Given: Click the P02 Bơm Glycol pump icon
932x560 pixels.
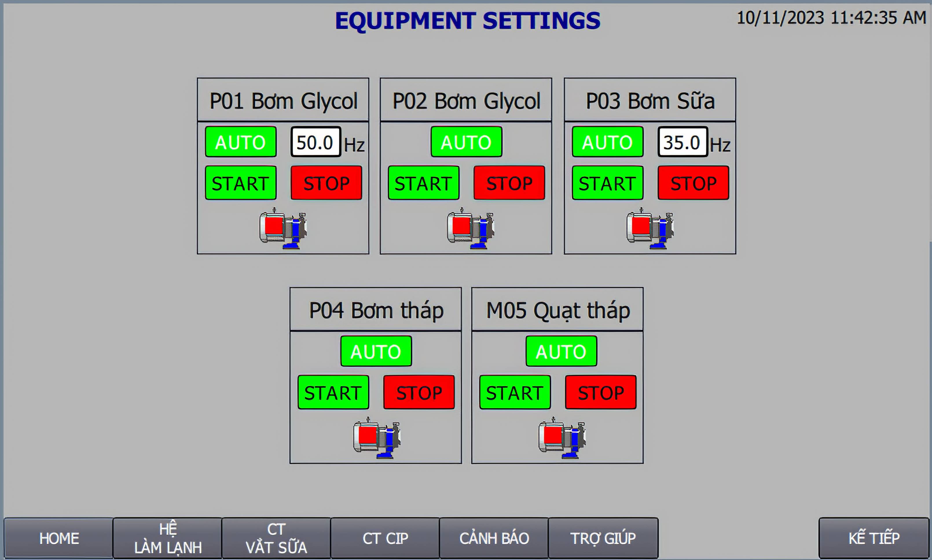Looking at the screenshot, I should click(x=470, y=228).
